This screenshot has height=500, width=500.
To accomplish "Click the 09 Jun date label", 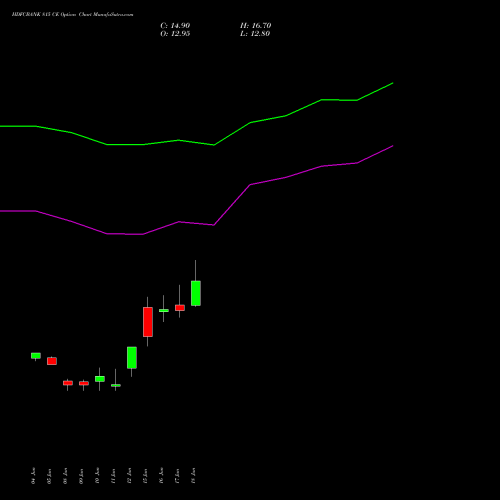I will pyautogui.click(x=81, y=476).
